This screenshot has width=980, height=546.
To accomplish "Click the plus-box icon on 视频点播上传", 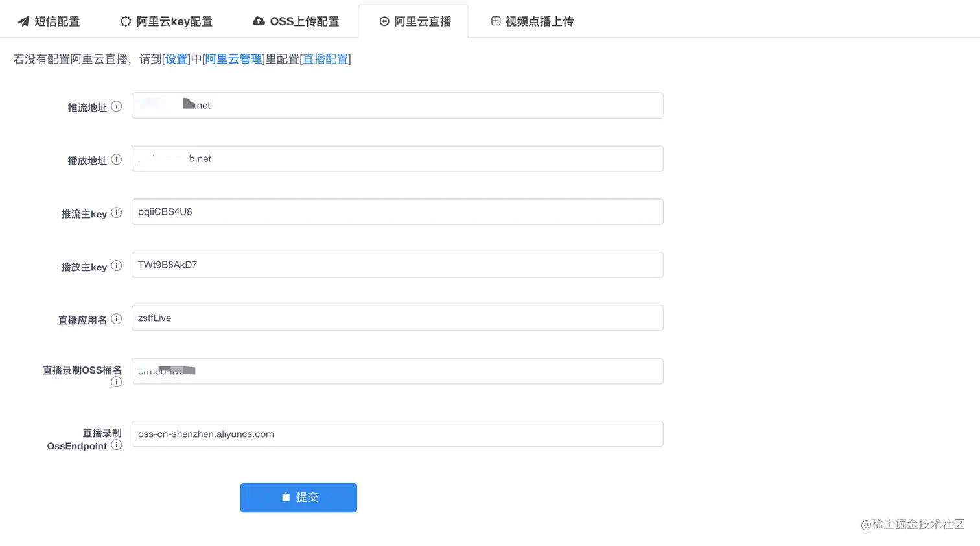I will click(496, 21).
